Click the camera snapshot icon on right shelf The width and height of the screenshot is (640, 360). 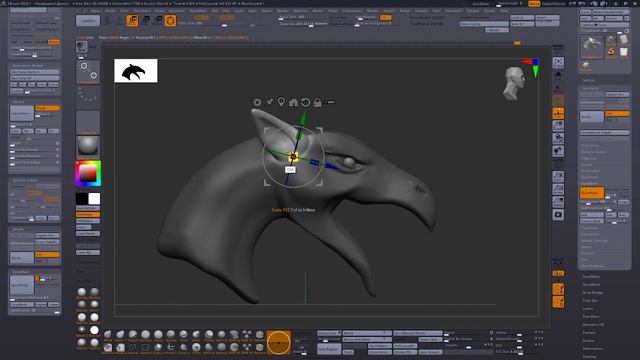coord(558,215)
